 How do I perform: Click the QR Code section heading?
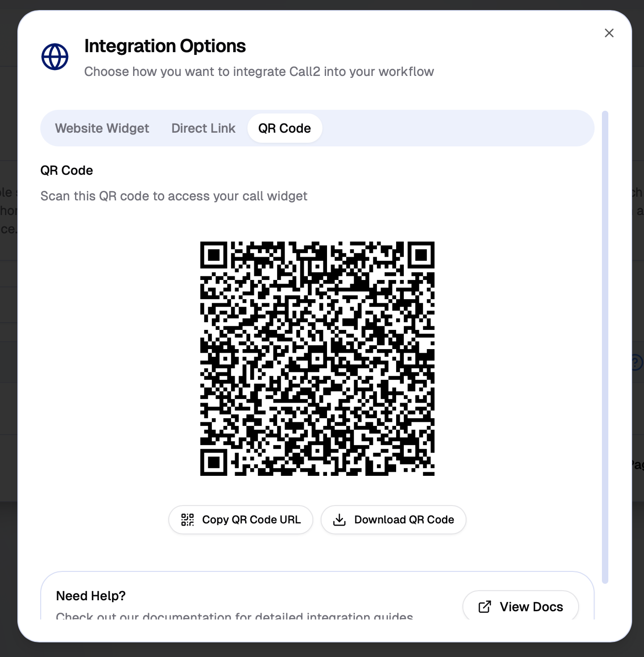coord(67,171)
